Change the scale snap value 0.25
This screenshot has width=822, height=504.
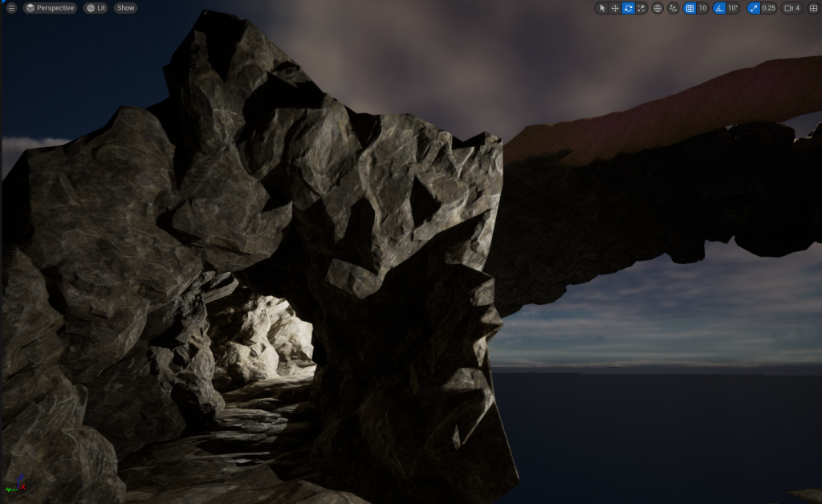768,8
